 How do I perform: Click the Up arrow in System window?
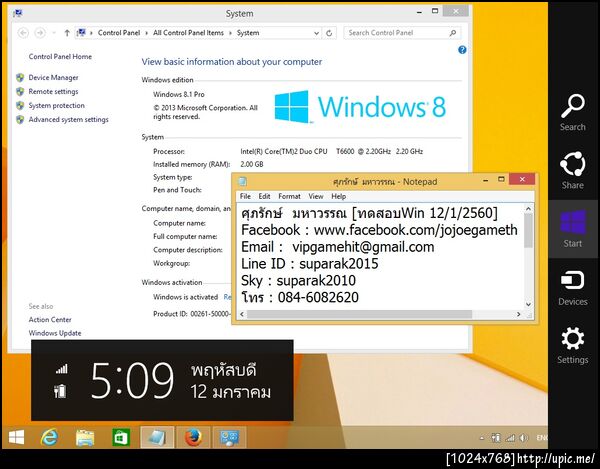(x=67, y=33)
